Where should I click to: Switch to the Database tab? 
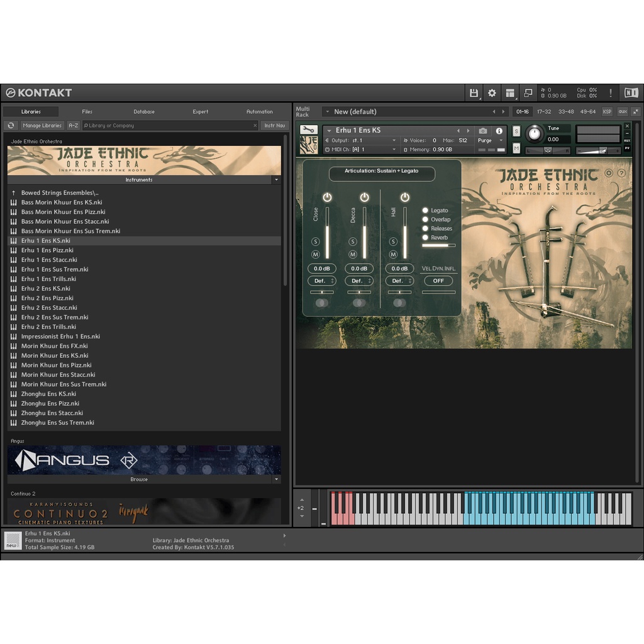[143, 111]
